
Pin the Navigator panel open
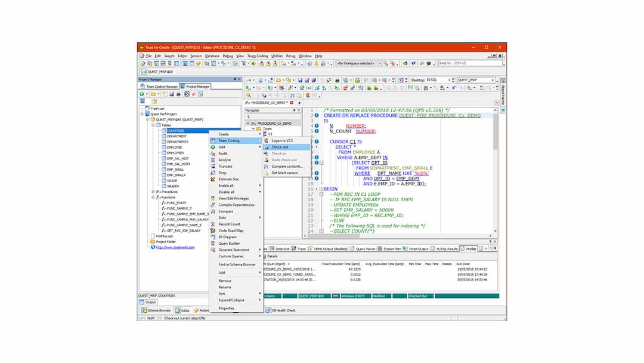295,110
